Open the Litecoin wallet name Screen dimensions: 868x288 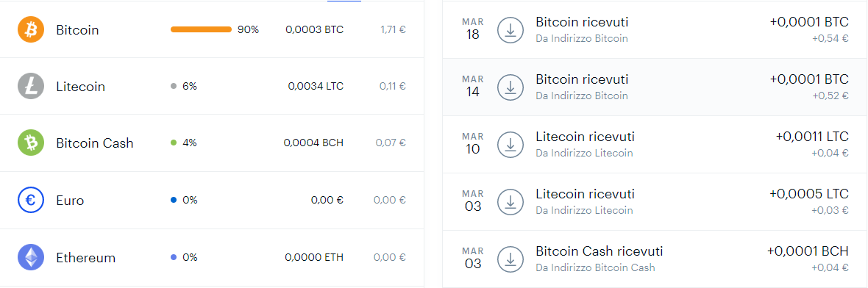point(80,87)
